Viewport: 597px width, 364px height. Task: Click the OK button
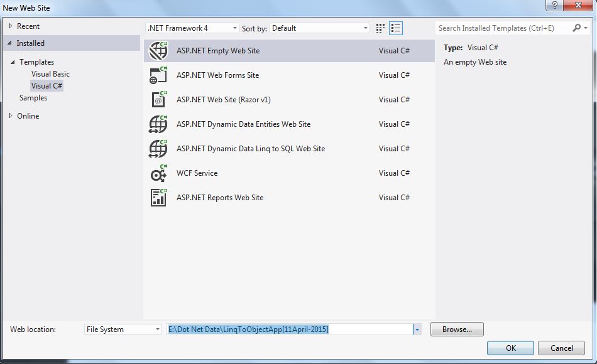[x=510, y=348]
